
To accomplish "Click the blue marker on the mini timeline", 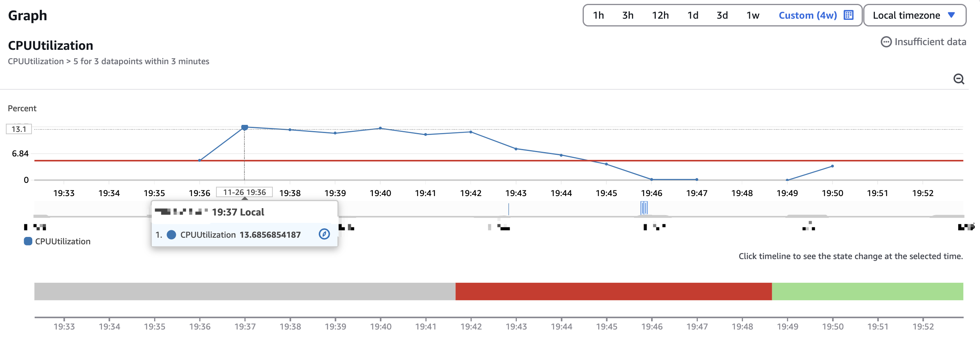I will pyautogui.click(x=644, y=208).
